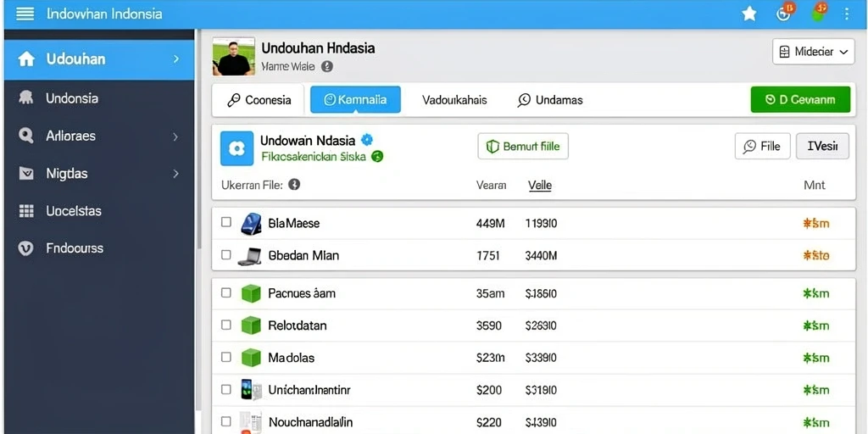This screenshot has height=434, width=868.
Task: Click the green D Cevianm button
Action: click(800, 100)
